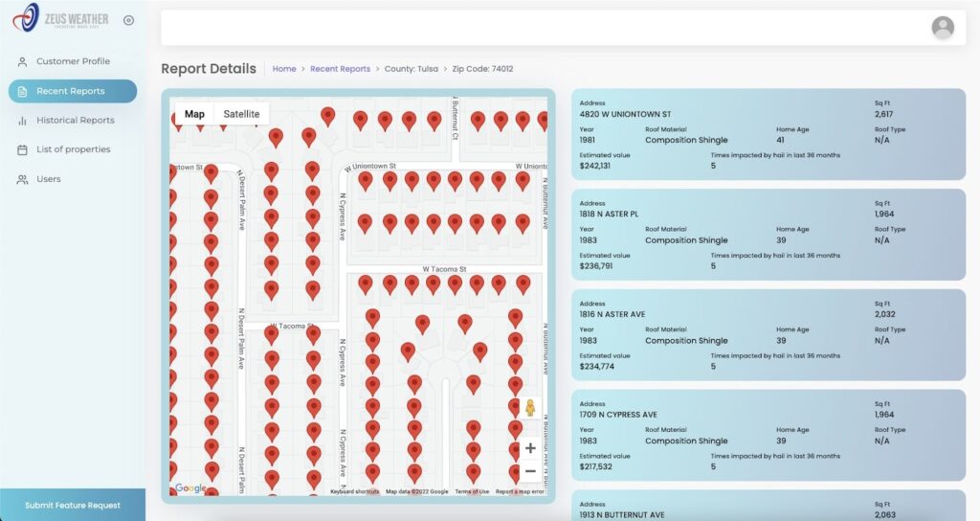The width and height of the screenshot is (980, 521).
Task: Open Recent Reports in the sidebar
Action: (x=73, y=91)
